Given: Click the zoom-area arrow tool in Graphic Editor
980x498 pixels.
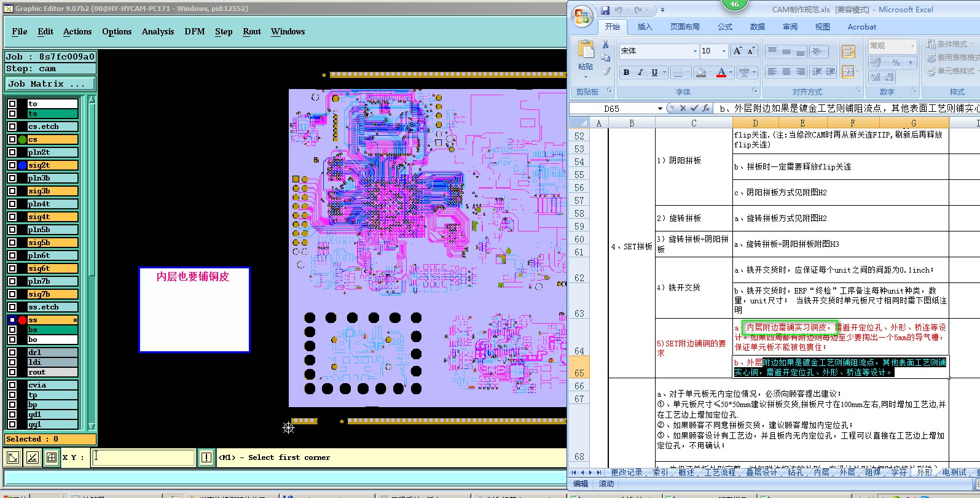Looking at the screenshot, I should pos(13,457).
